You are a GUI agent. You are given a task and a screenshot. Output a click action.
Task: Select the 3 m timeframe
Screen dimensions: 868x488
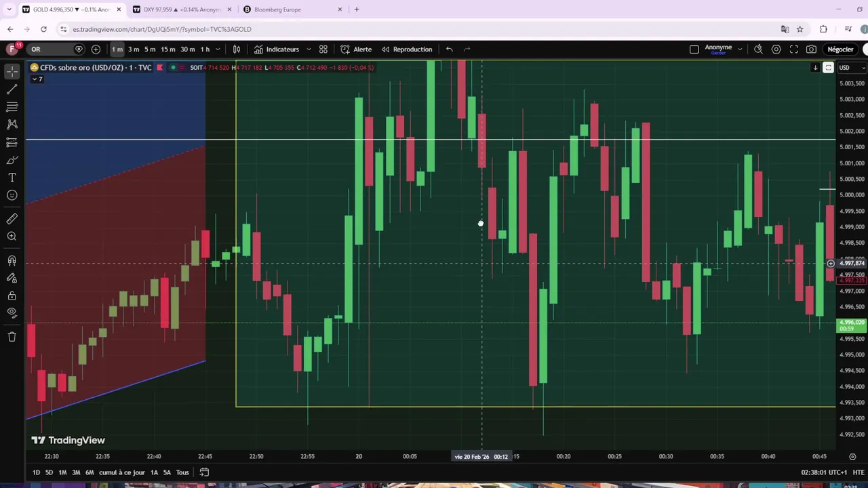pos(134,49)
